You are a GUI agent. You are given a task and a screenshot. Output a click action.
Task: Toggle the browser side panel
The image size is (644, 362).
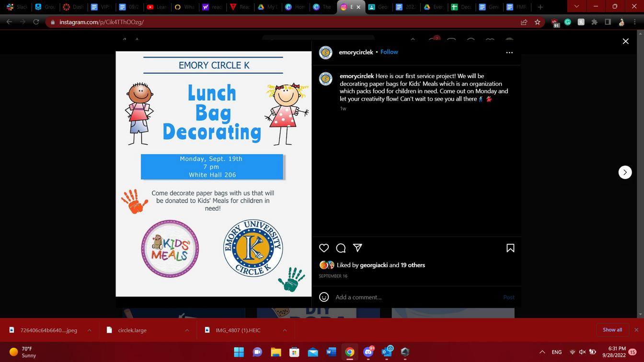point(608,22)
